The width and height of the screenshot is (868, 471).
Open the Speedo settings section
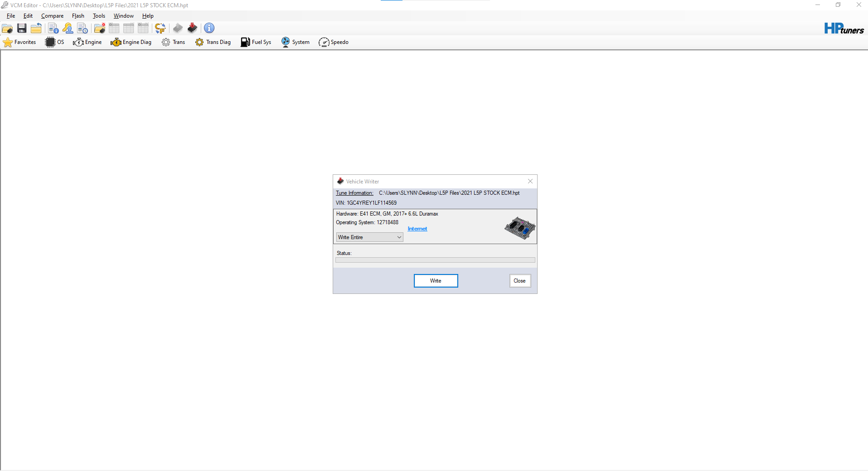point(334,42)
